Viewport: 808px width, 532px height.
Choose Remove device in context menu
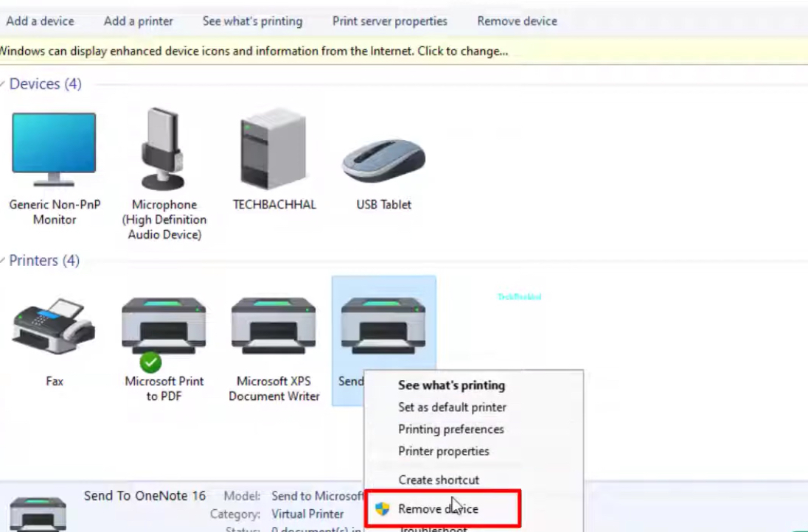(438, 509)
